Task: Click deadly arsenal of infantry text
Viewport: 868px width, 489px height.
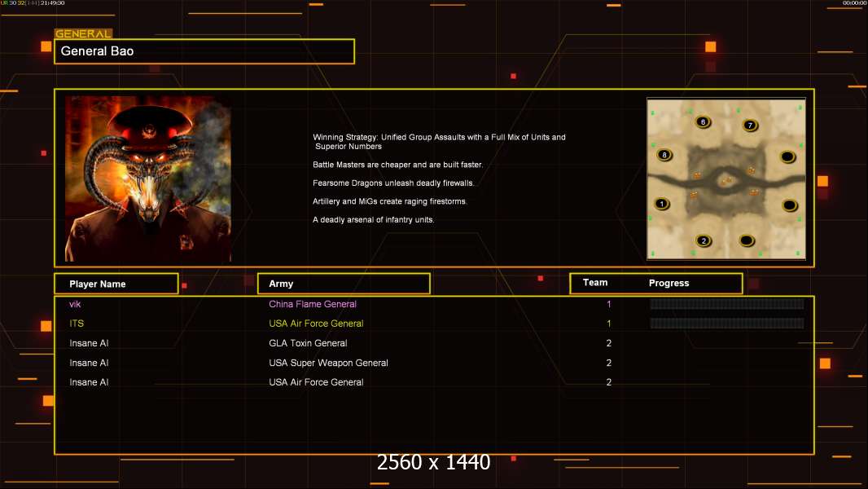Action: point(373,219)
